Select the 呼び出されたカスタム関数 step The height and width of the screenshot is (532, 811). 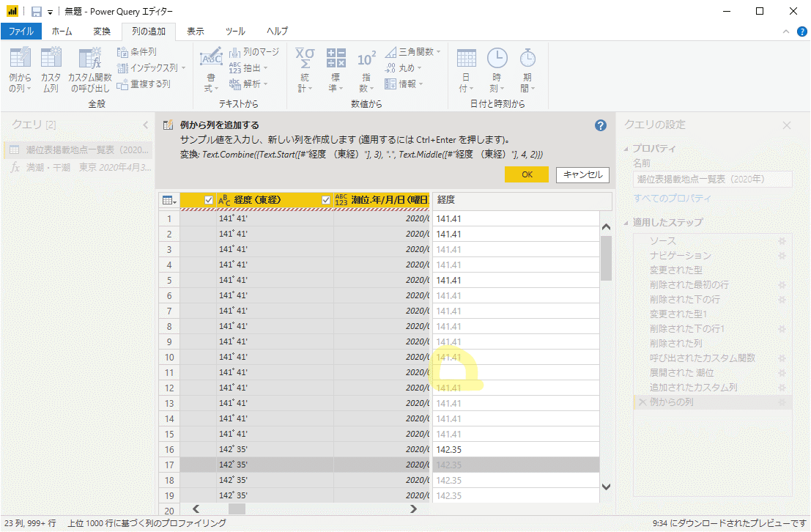point(702,358)
